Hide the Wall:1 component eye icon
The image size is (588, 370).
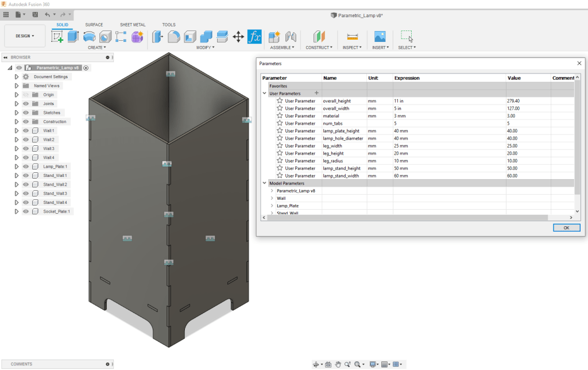(x=26, y=131)
